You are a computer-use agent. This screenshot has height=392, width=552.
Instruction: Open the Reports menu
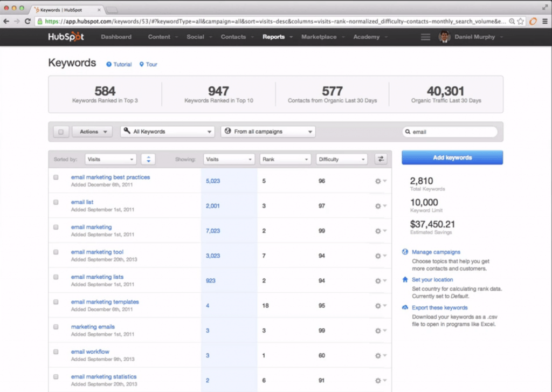click(x=278, y=37)
